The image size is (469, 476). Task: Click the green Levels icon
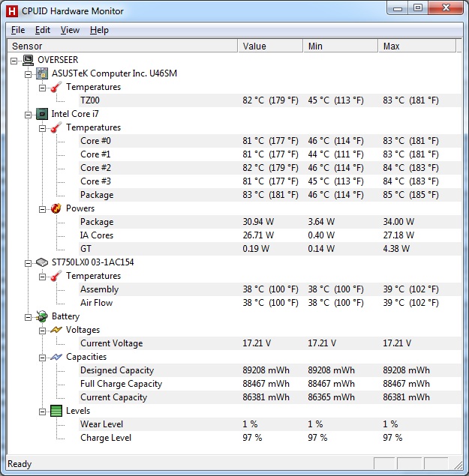coord(56,411)
